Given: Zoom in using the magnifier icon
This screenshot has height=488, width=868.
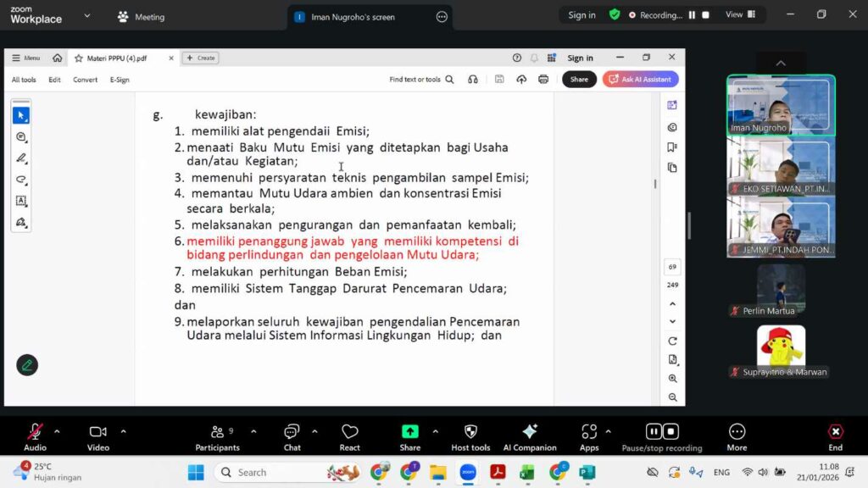Looking at the screenshot, I should (672, 379).
